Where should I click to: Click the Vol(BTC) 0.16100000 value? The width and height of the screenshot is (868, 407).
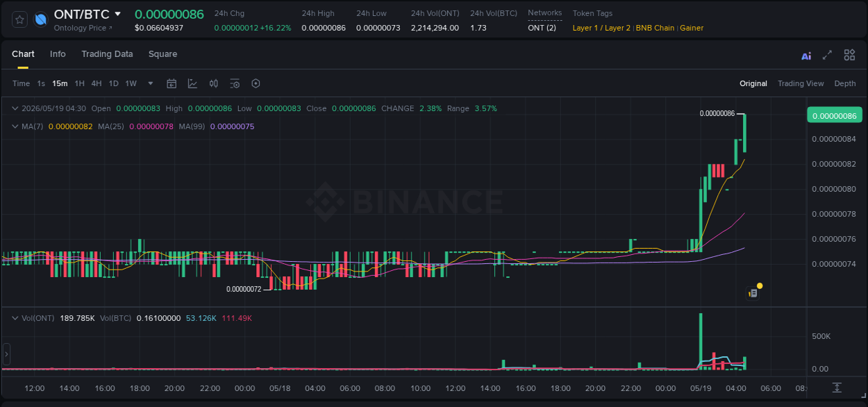(x=158, y=318)
